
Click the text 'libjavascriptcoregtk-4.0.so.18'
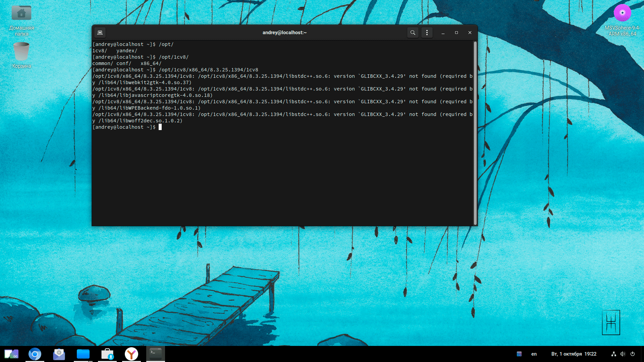click(x=164, y=95)
